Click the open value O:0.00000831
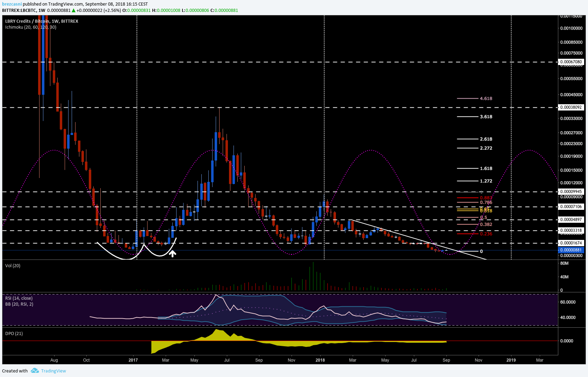This screenshot has width=588, height=377. point(136,10)
